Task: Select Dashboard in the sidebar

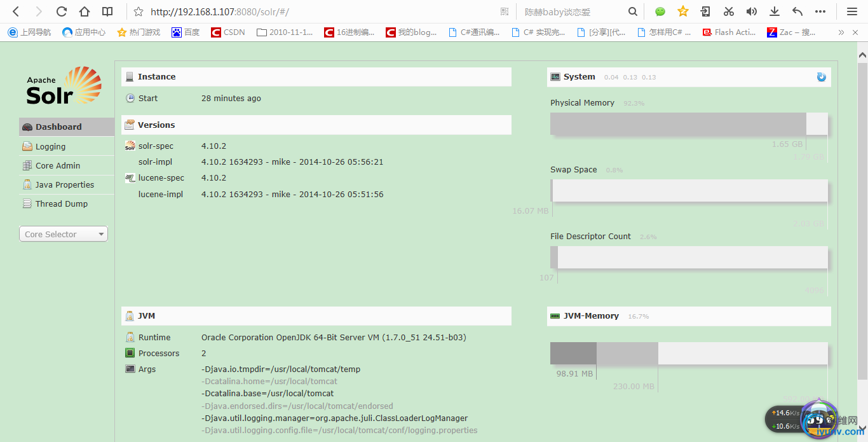Action: click(67, 127)
